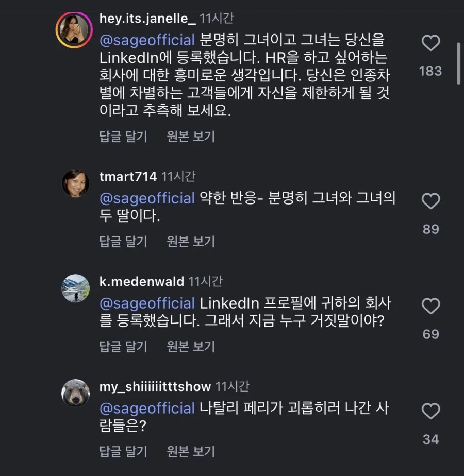Click 답글 달기 under tmart714's comment
This screenshot has width=464, height=476.
[123, 242]
